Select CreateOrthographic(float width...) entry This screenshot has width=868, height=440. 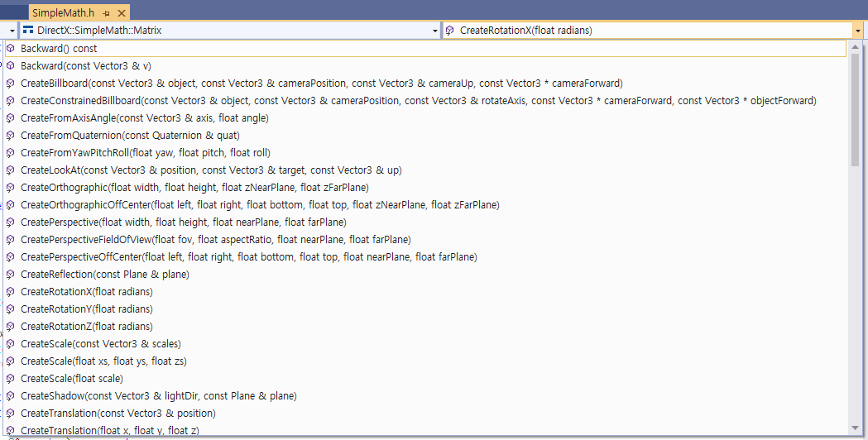pos(425,187)
